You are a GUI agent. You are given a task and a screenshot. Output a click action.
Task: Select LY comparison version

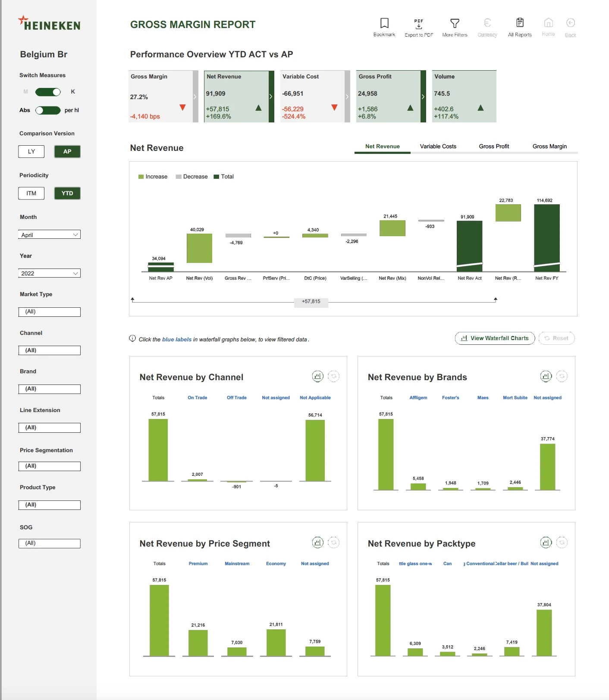[x=31, y=152]
